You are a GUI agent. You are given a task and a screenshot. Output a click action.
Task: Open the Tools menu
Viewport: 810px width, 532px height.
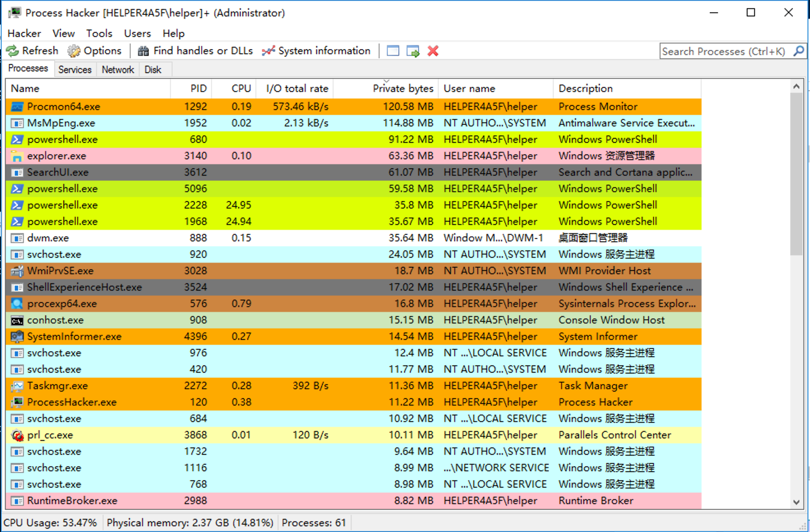(x=99, y=33)
